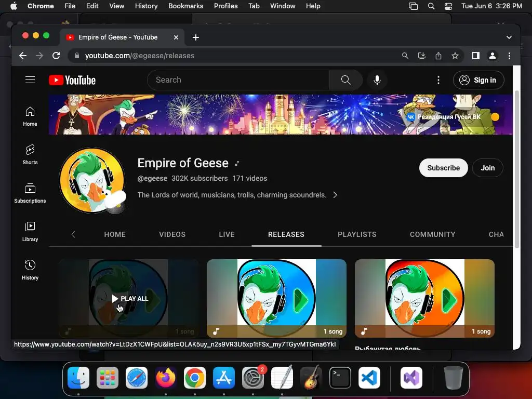Go to Home in sidebar
The image size is (532, 399).
[30, 116]
